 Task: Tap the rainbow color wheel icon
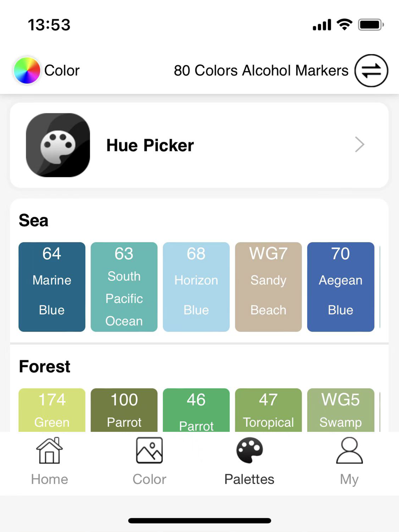pos(27,71)
